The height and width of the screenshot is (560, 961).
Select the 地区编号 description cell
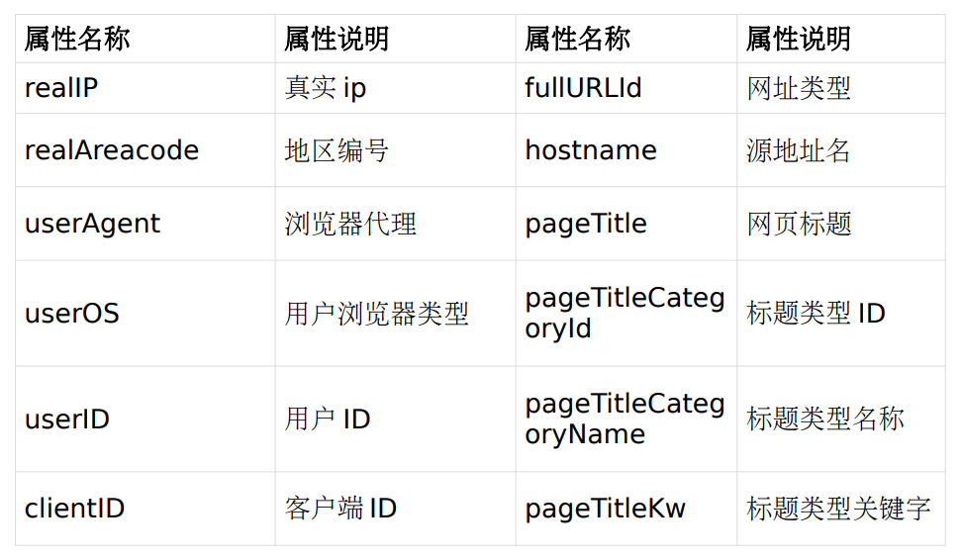[336, 150]
